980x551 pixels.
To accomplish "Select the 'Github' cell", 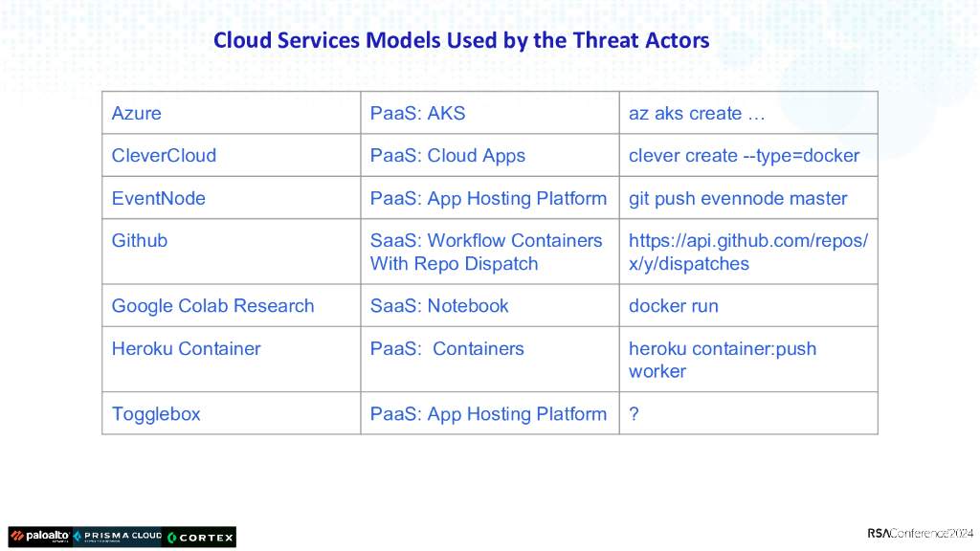I will click(232, 252).
